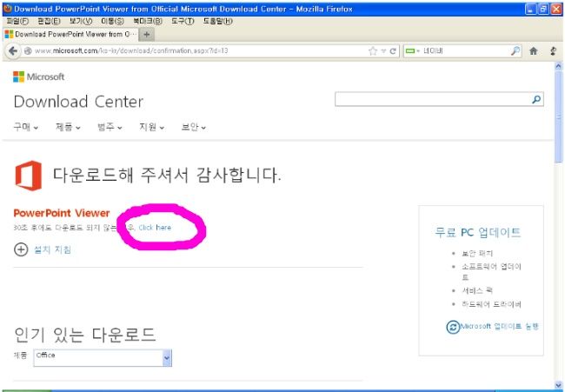Open Microsoft 업데이트 실행 link

[500, 327]
